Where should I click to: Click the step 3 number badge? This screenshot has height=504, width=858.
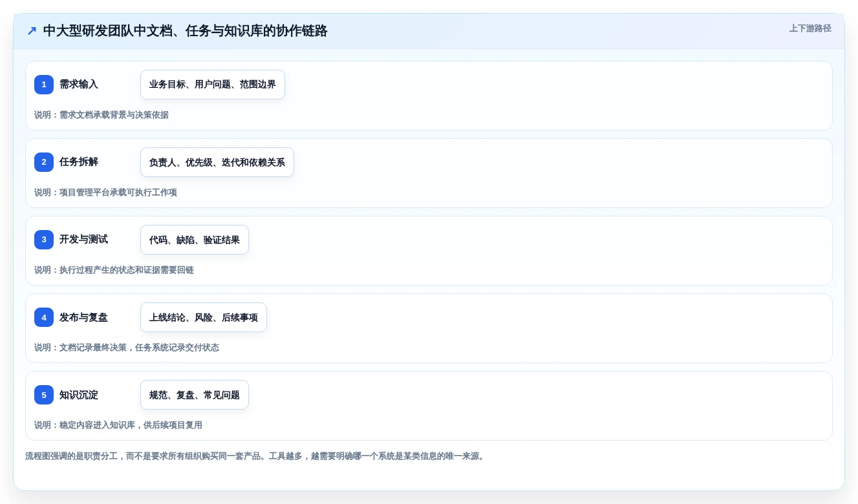tap(44, 240)
